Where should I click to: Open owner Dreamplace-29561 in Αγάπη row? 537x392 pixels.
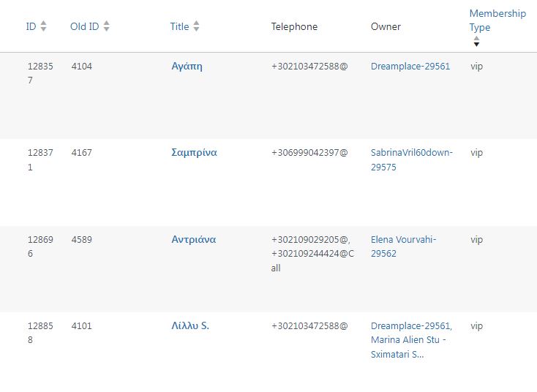[410, 67]
